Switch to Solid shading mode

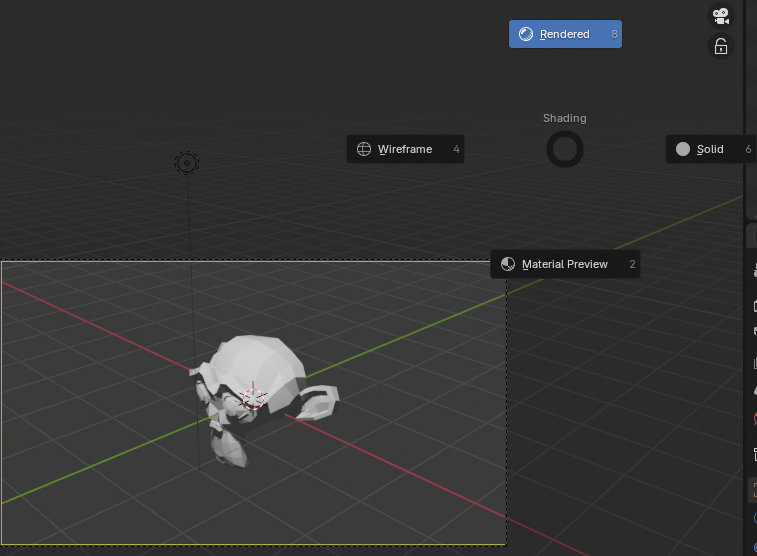(711, 149)
